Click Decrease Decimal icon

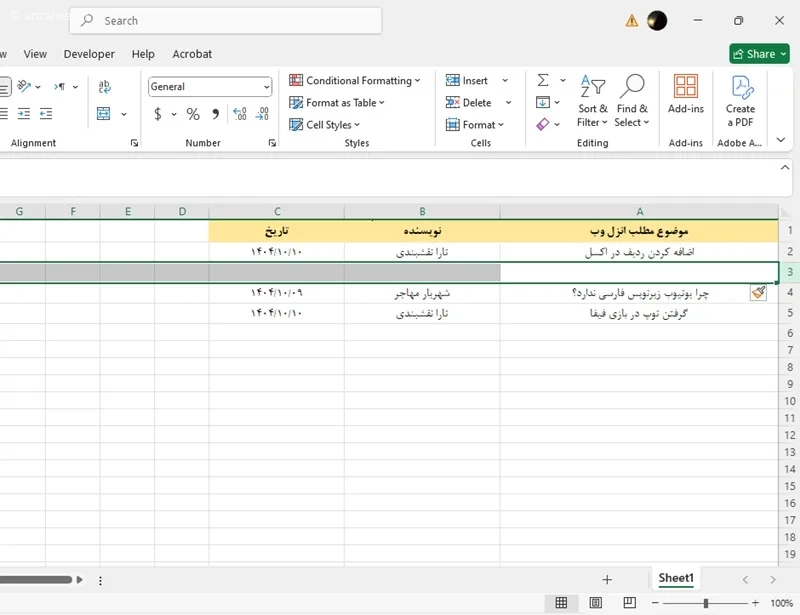tap(262, 114)
